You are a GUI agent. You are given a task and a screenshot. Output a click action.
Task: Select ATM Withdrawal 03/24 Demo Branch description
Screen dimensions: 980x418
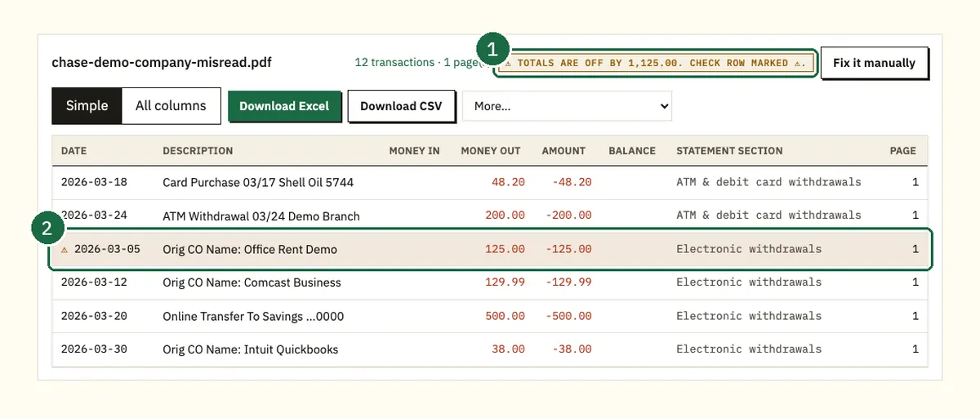tap(261, 216)
